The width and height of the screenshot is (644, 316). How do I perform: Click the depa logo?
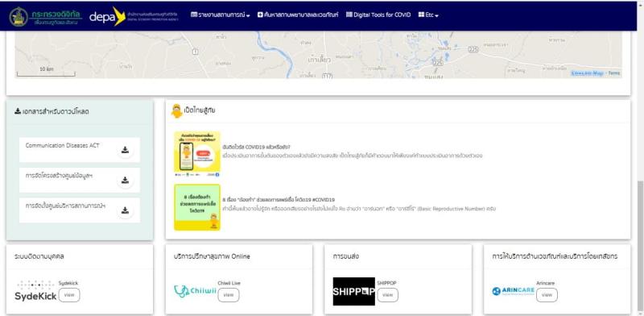pyautogui.click(x=134, y=16)
